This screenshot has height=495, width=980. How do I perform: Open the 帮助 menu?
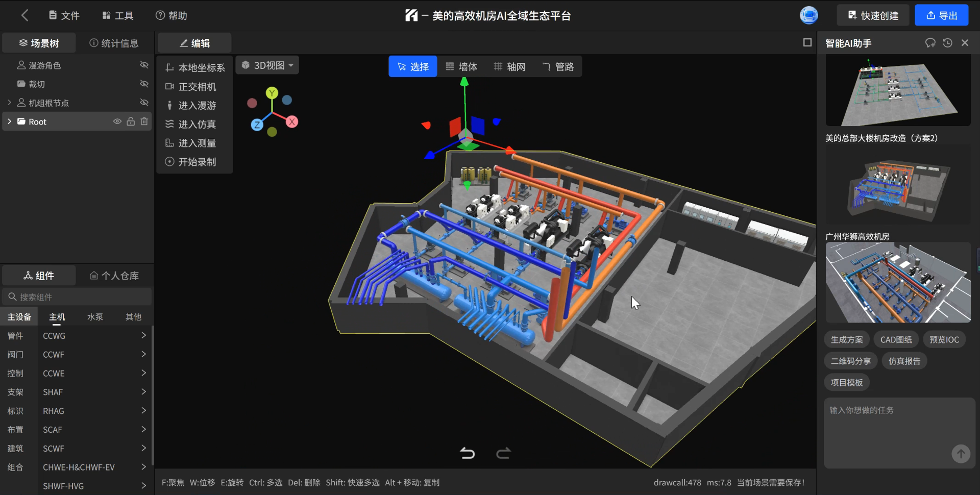point(171,15)
